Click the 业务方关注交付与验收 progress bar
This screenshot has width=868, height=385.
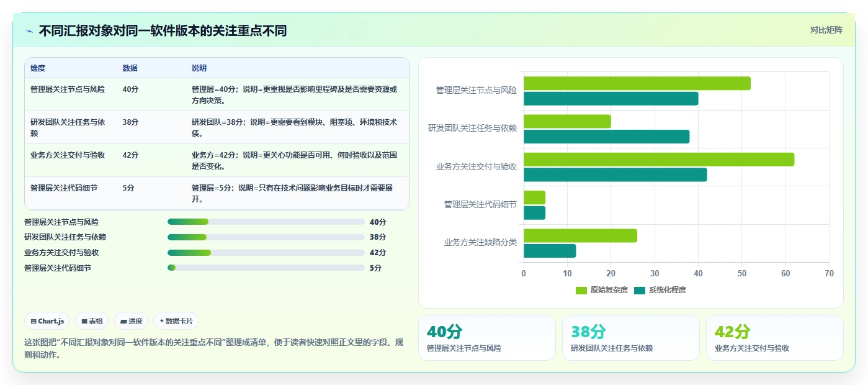(266, 253)
